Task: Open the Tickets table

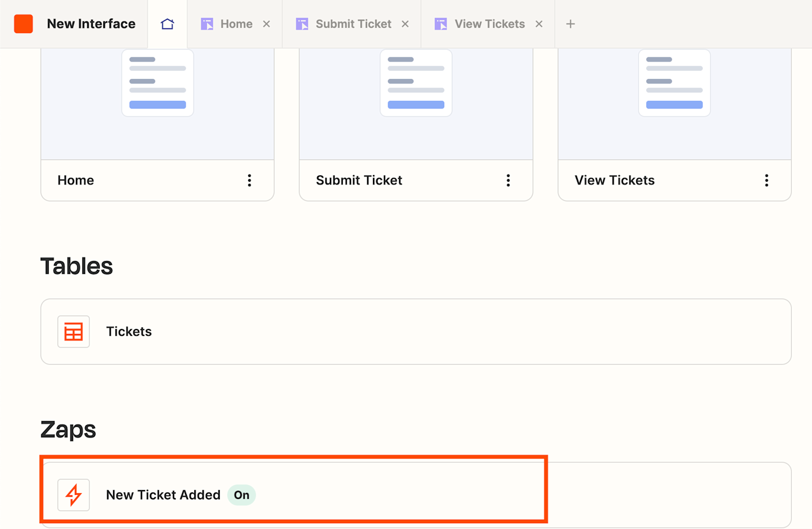Action: tap(129, 332)
